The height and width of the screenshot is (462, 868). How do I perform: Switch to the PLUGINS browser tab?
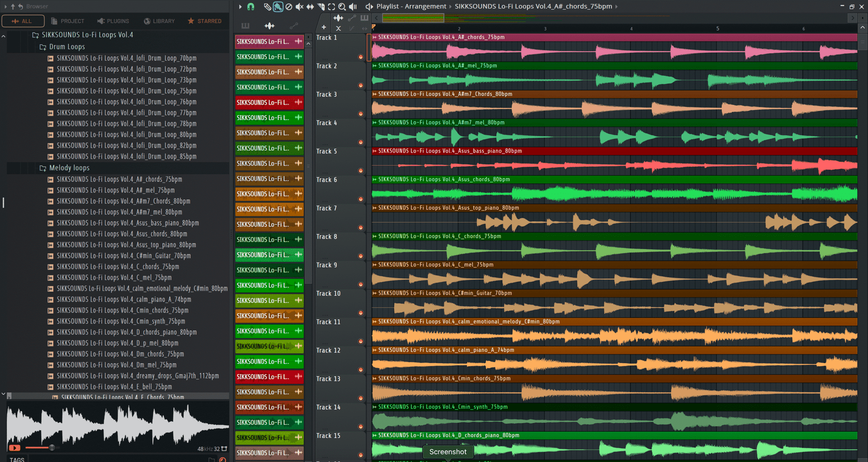(x=113, y=21)
